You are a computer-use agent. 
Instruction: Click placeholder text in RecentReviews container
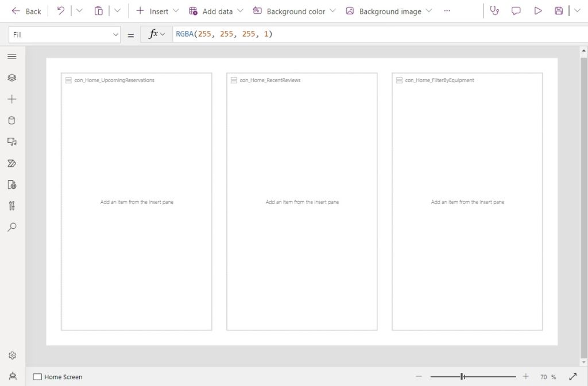pos(302,202)
